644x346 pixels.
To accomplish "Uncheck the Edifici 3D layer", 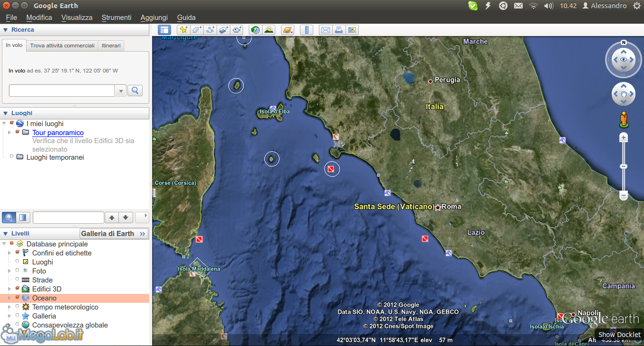I will pyautogui.click(x=17, y=289).
